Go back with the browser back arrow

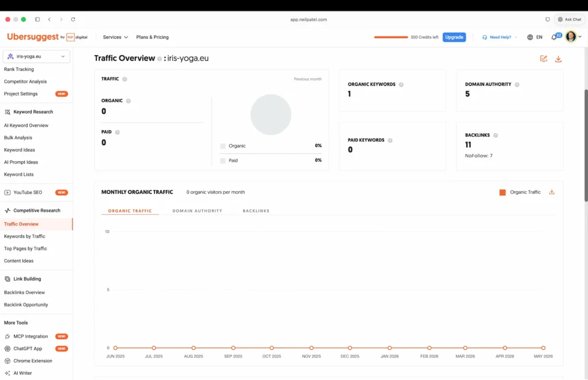49,19
